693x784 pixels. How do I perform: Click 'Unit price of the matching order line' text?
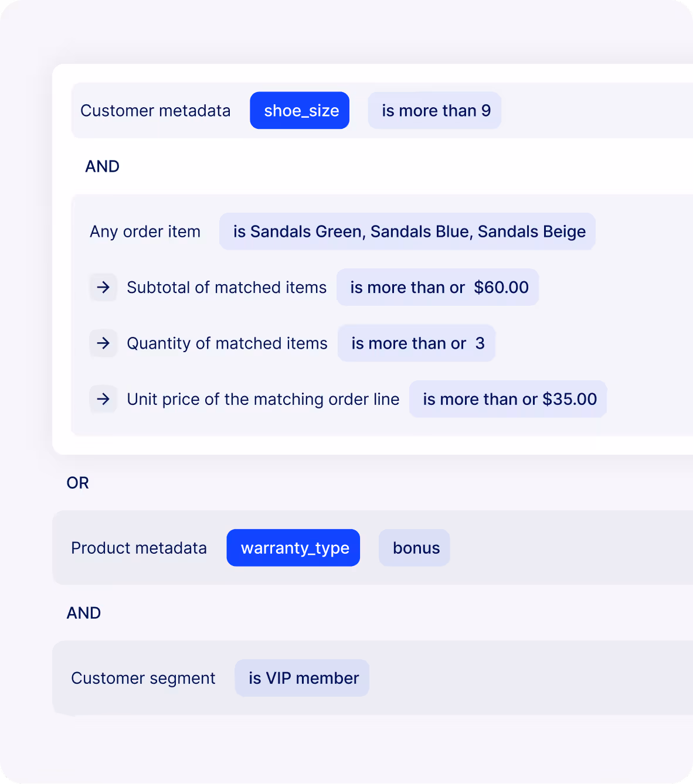click(x=263, y=399)
